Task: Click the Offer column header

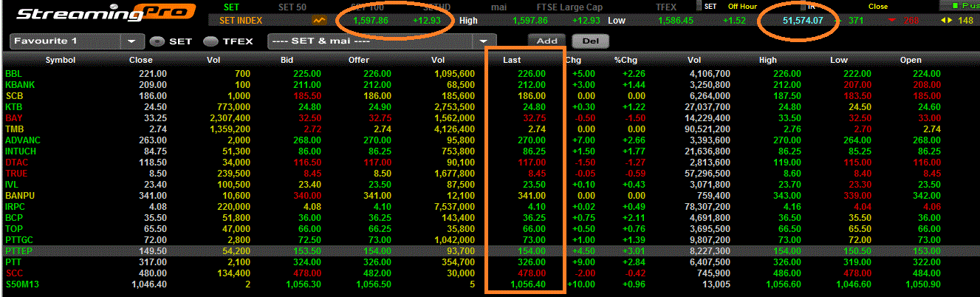Action: coord(359,60)
